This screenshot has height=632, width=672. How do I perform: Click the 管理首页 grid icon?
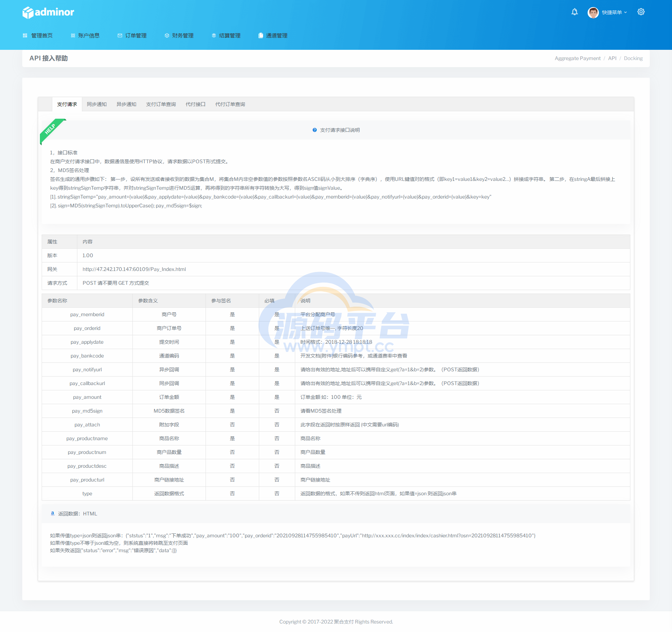pos(25,36)
